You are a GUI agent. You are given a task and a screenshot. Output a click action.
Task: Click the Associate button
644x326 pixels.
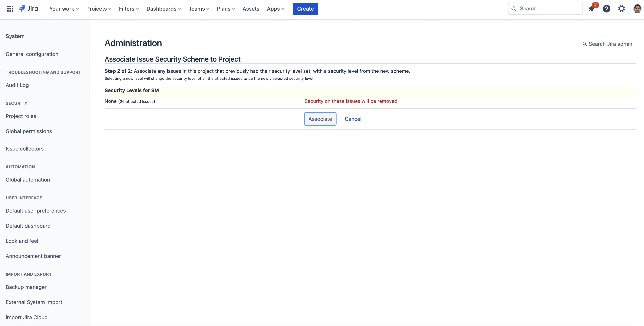tap(320, 119)
